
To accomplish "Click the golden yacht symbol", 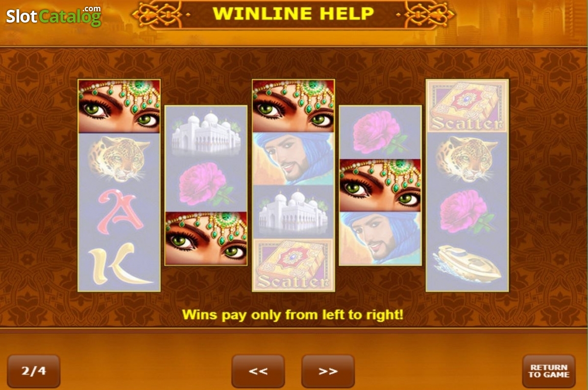I will [x=467, y=265].
